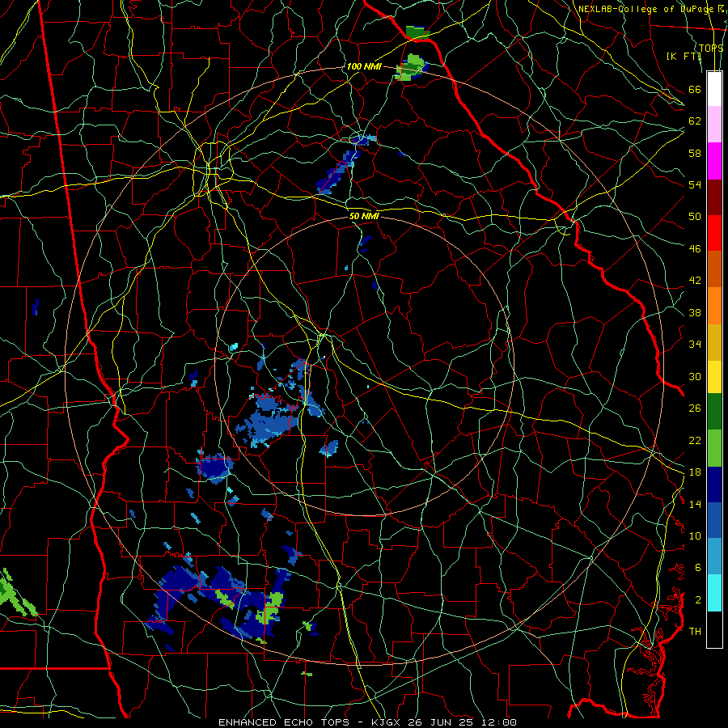
Task: Select the medium blue legend swatch
Action: click(714, 520)
